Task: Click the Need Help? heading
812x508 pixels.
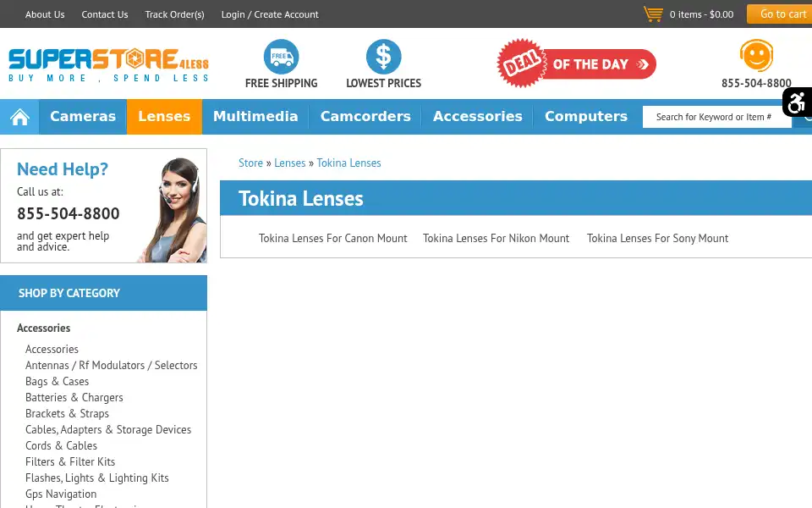Action: tap(63, 169)
